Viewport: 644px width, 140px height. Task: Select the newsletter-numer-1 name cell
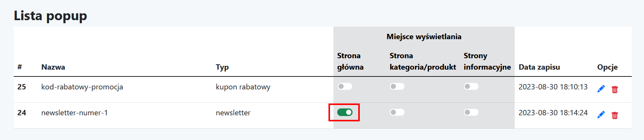[74, 113]
